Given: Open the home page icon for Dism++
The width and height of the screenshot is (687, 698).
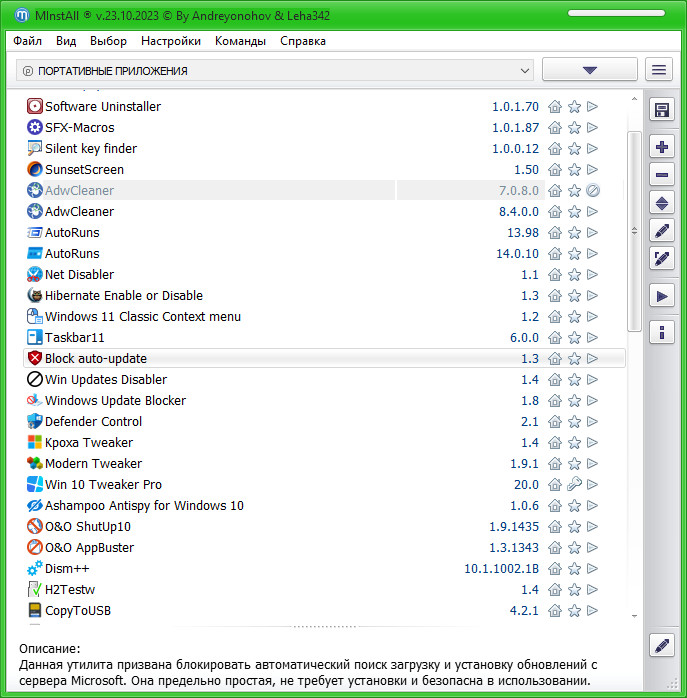Looking at the screenshot, I should coord(555,569).
